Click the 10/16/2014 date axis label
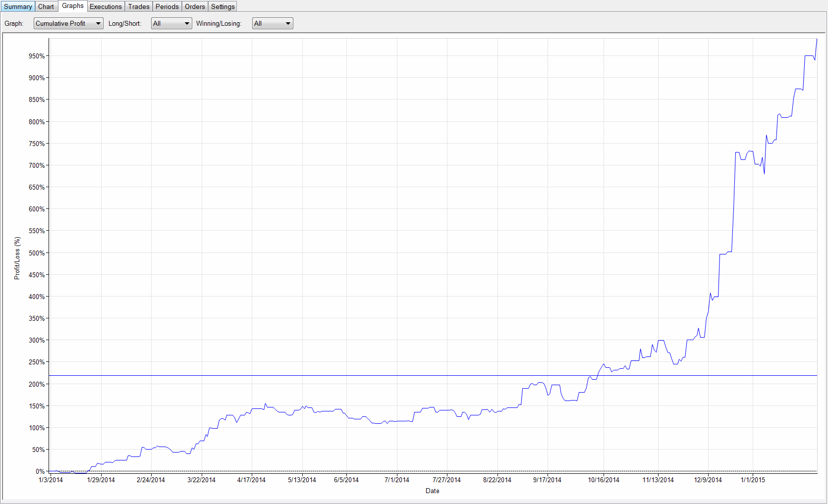828x504 pixels. (x=604, y=480)
